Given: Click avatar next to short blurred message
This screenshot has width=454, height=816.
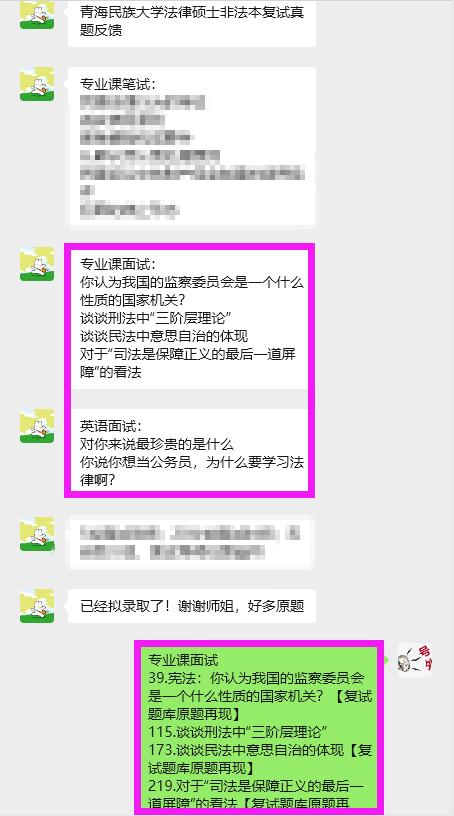Looking at the screenshot, I should 37,534.
